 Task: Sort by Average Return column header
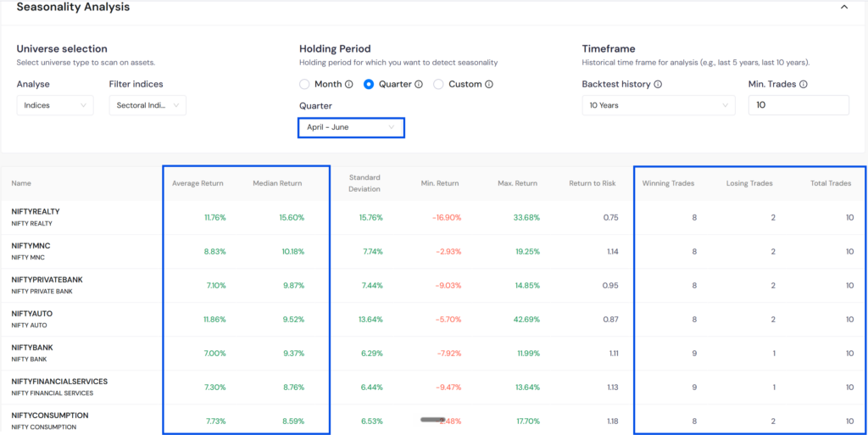(198, 183)
